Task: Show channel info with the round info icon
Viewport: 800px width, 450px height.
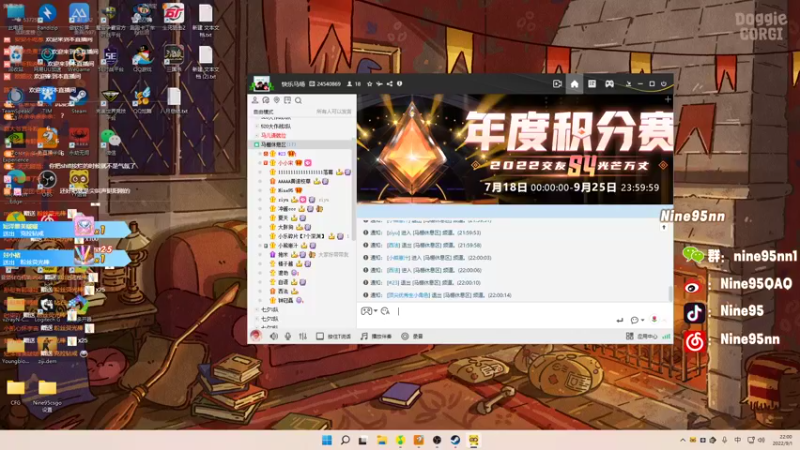Action: tap(399, 84)
